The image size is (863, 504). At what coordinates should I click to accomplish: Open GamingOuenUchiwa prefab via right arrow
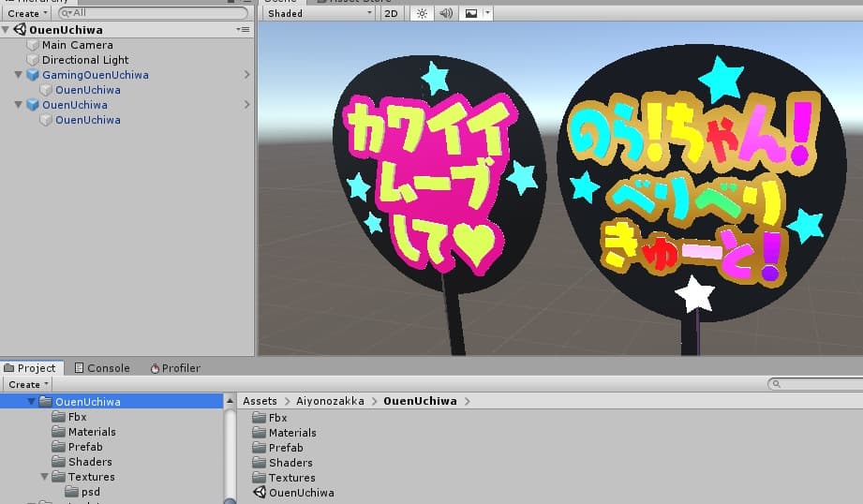[247, 74]
